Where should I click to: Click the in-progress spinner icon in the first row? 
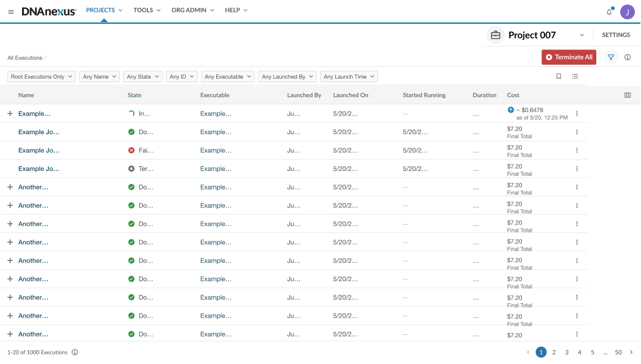tap(131, 114)
